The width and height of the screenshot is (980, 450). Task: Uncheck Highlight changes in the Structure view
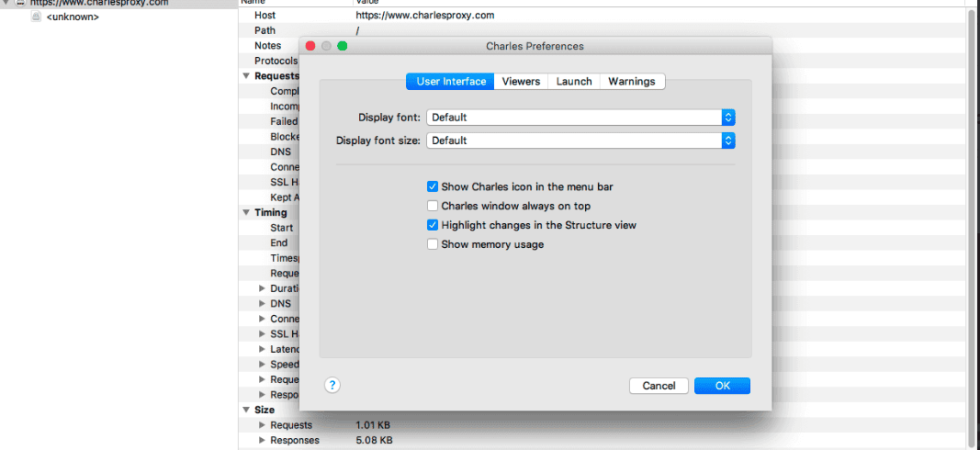(432, 225)
